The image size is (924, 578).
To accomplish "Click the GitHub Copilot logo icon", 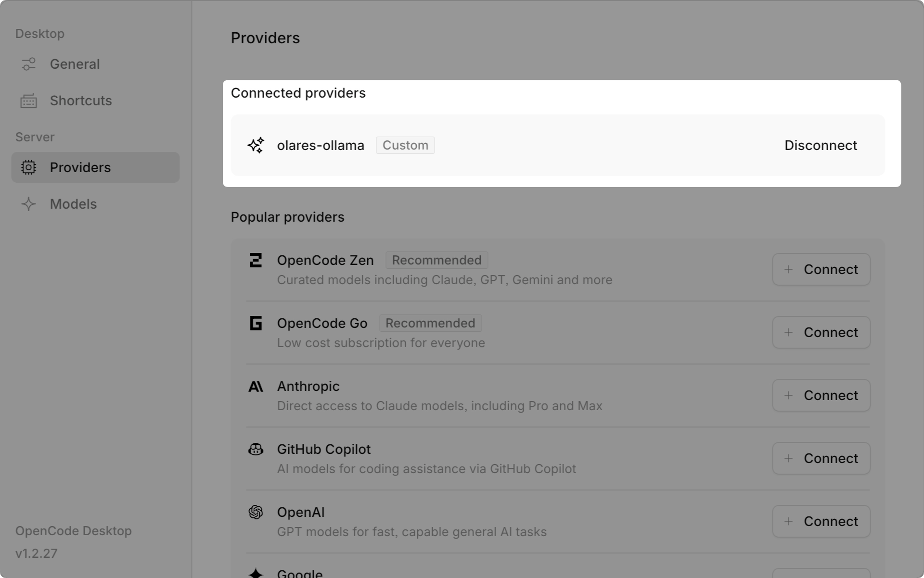I will 256,449.
